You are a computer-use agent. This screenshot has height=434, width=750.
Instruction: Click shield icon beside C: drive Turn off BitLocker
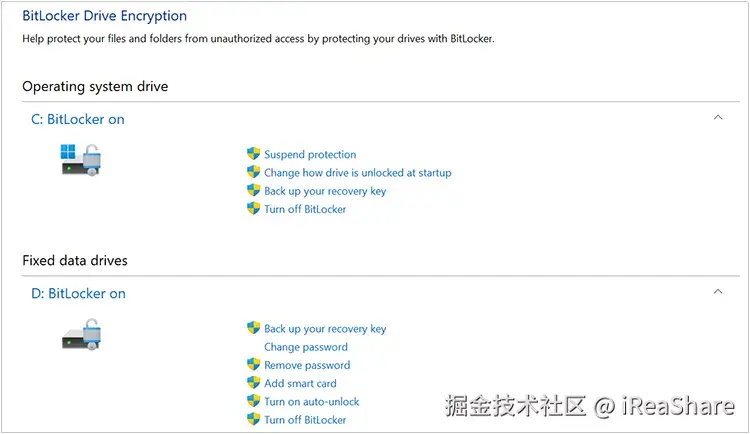[x=253, y=208]
